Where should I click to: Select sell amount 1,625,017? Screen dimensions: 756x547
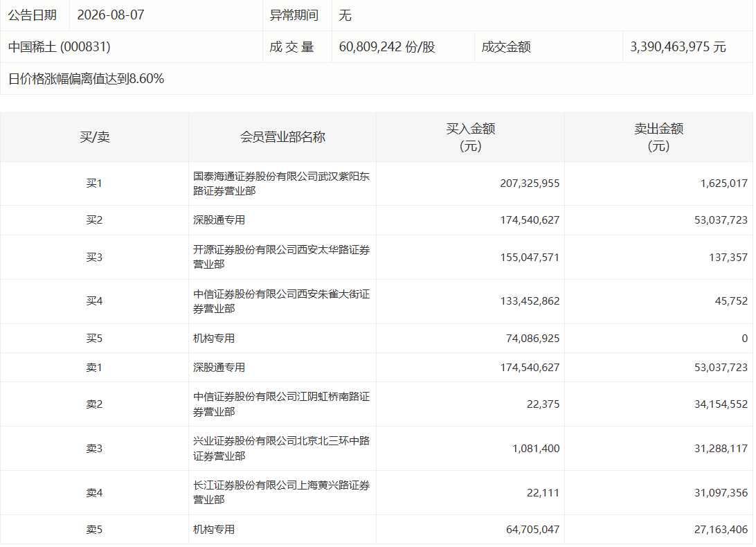click(723, 183)
